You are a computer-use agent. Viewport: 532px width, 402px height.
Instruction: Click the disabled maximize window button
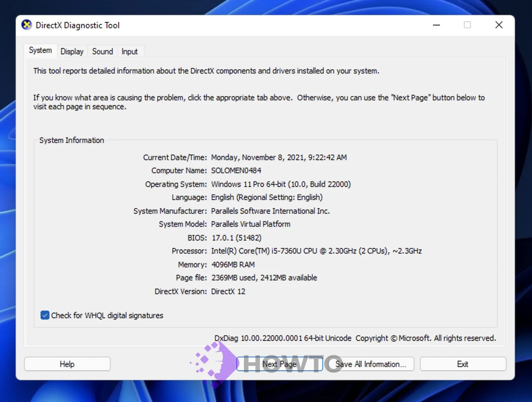click(x=467, y=25)
